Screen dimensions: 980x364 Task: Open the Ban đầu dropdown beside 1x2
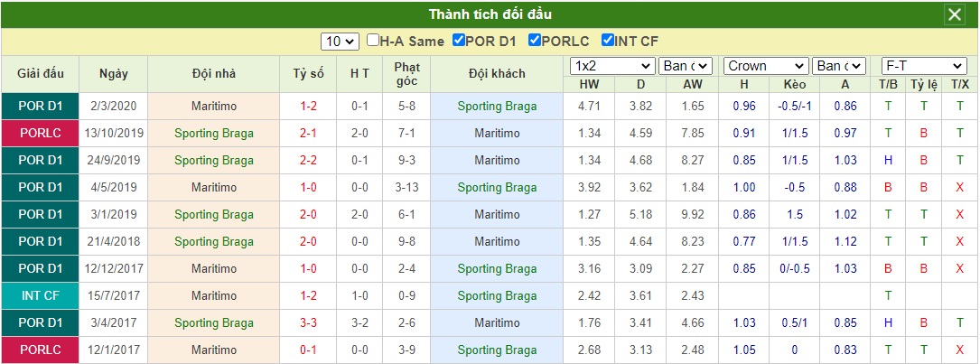(686, 66)
